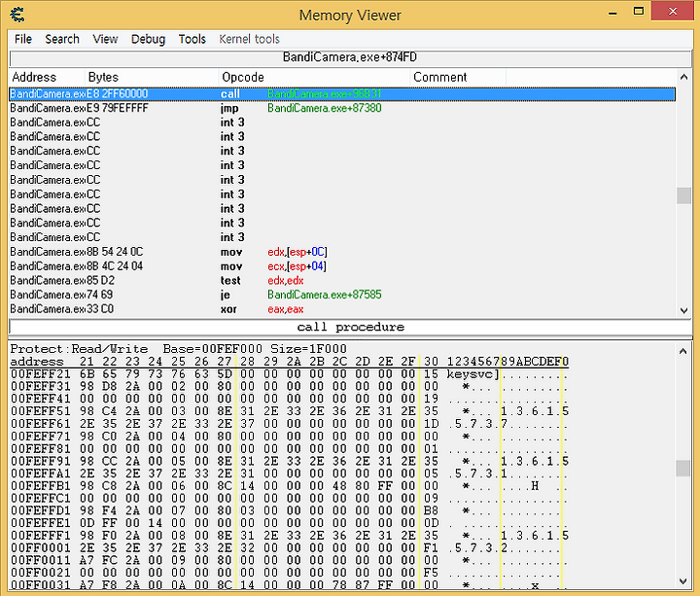700x596 pixels.
Task: Click the Cheat Engine icon in title bar
Action: pos(17,15)
